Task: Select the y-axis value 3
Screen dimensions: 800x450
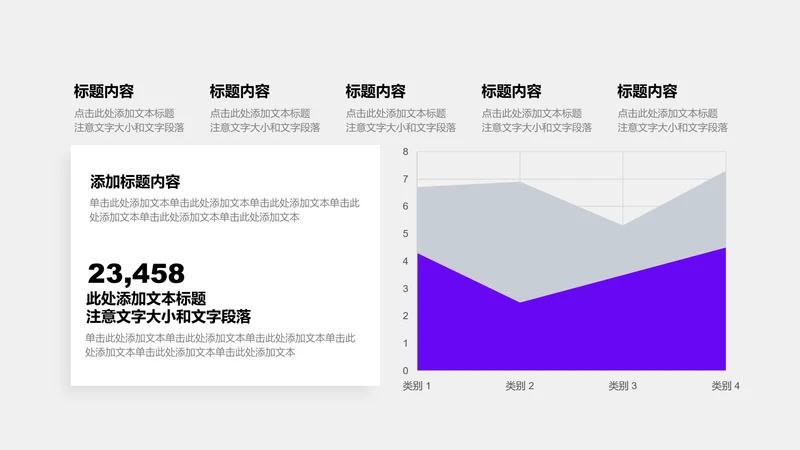Action: (406, 288)
